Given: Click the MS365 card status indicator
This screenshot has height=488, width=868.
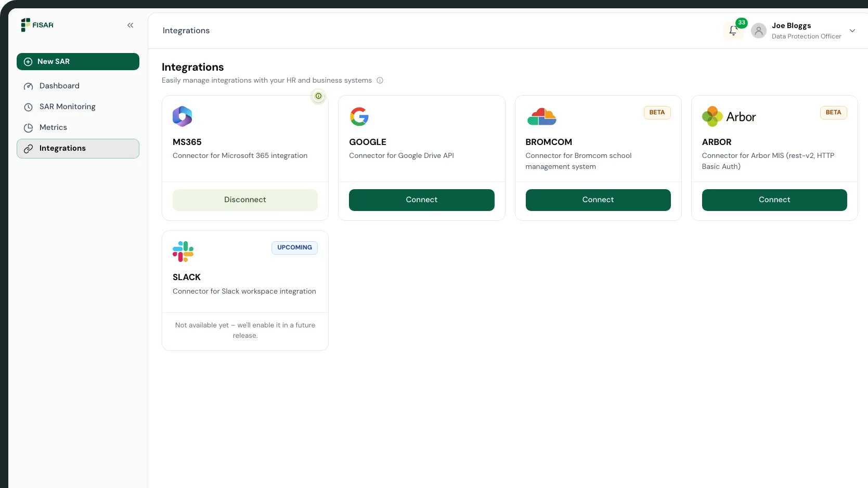Looking at the screenshot, I should coord(318,96).
